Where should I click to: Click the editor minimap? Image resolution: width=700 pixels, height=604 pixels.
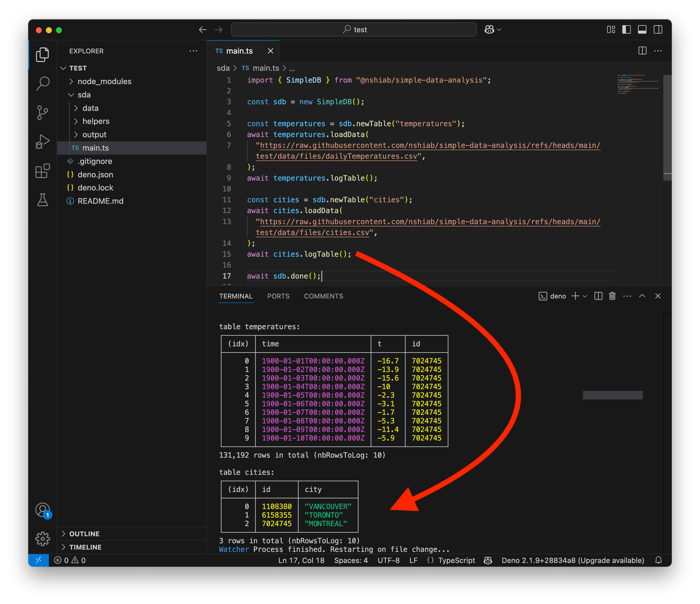(x=638, y=84)
